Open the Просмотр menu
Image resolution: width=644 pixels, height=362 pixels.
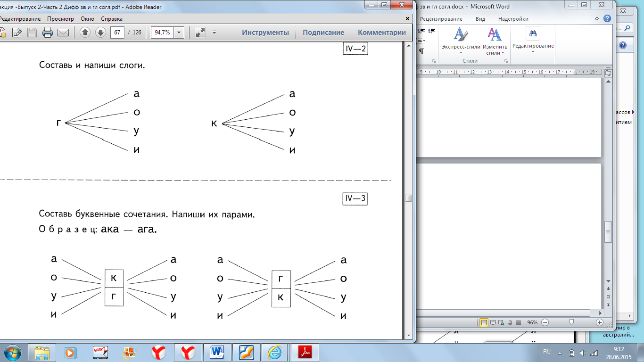click(x=60, y=19)
